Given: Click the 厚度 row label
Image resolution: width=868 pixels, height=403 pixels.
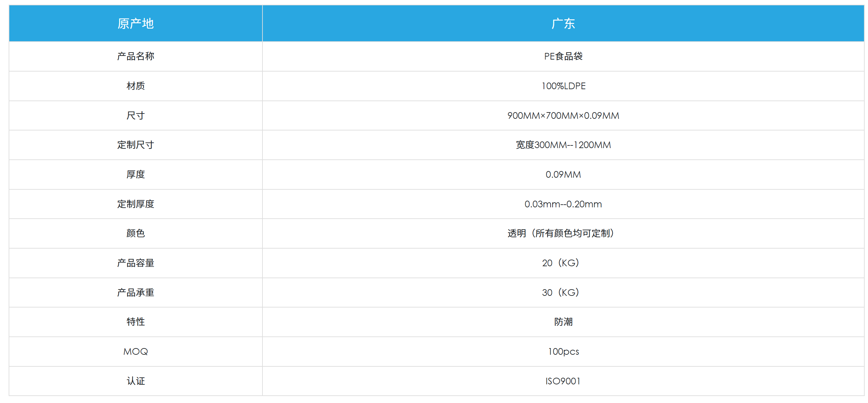Looking at the screenshot, I should (136, 174).
